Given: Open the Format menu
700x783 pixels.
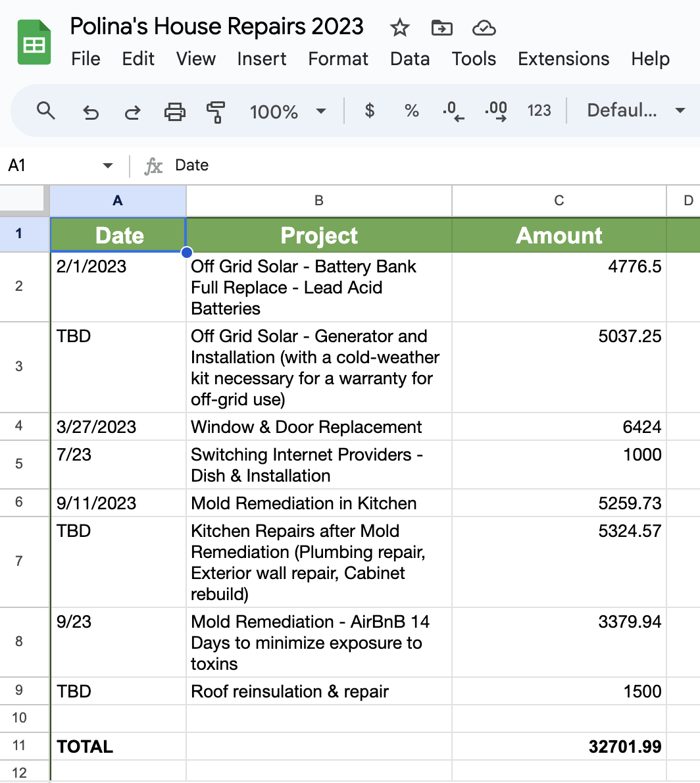Looking at the screenshot, I should coord(338,59).
